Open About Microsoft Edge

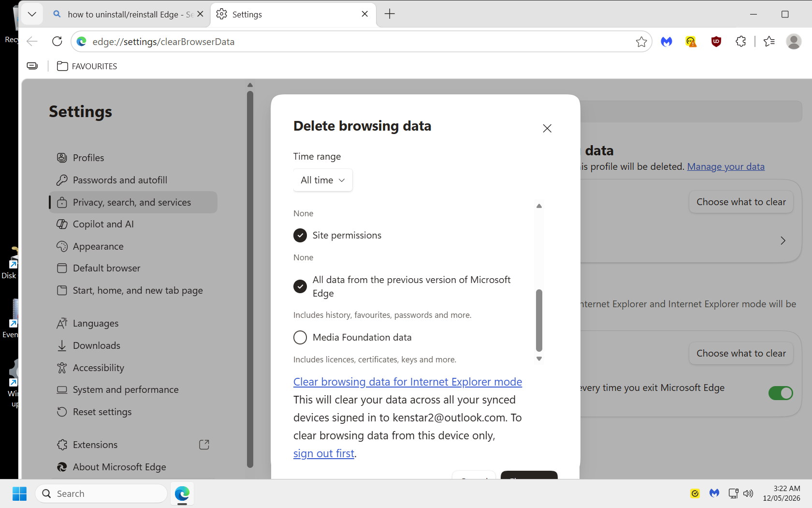point(133,467)
